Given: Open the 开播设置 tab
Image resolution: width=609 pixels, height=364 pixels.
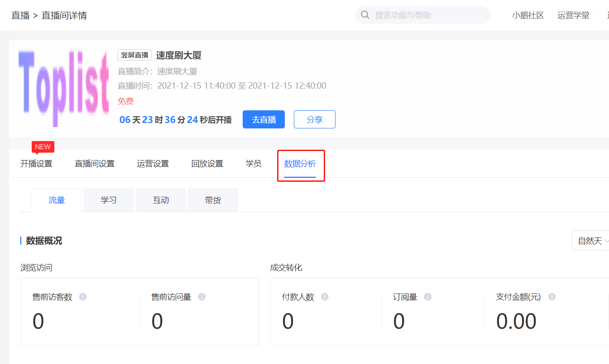Looking at the screenshot, I should [x=36, y=164].
